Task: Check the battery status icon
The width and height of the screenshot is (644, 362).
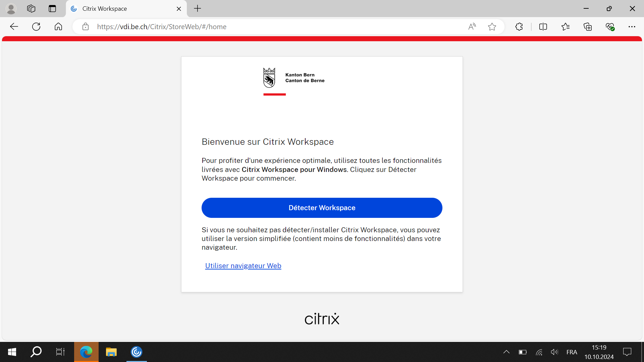Action: [523, 352]
